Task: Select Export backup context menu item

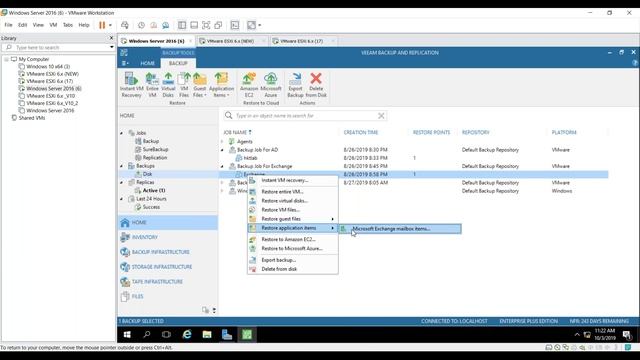Action: click(x=292, y=260)
